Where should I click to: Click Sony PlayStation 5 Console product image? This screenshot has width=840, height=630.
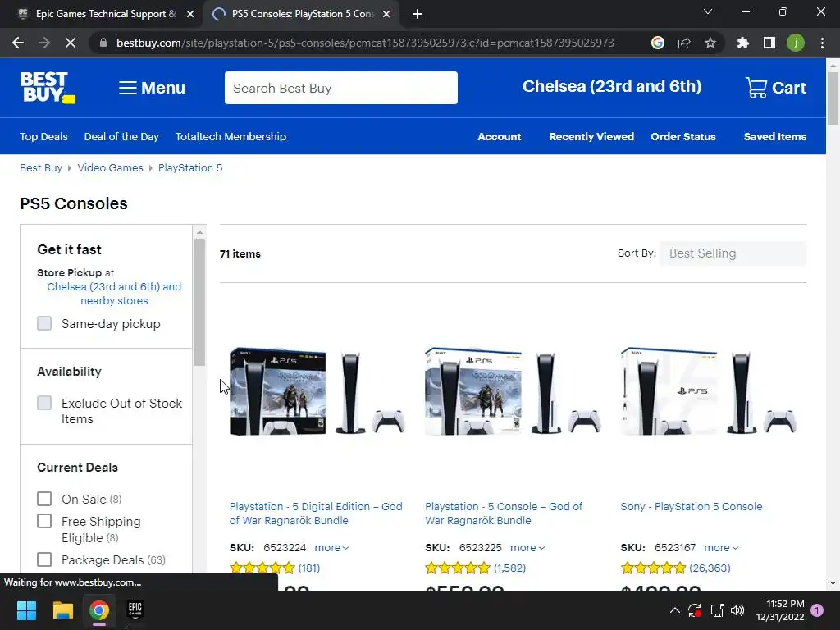(x=708, y=391)
